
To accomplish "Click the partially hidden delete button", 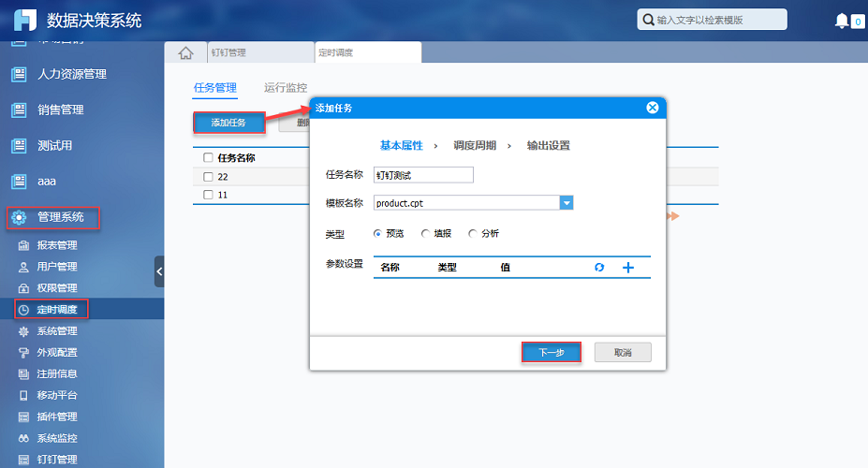I will [x=295, y=123].
